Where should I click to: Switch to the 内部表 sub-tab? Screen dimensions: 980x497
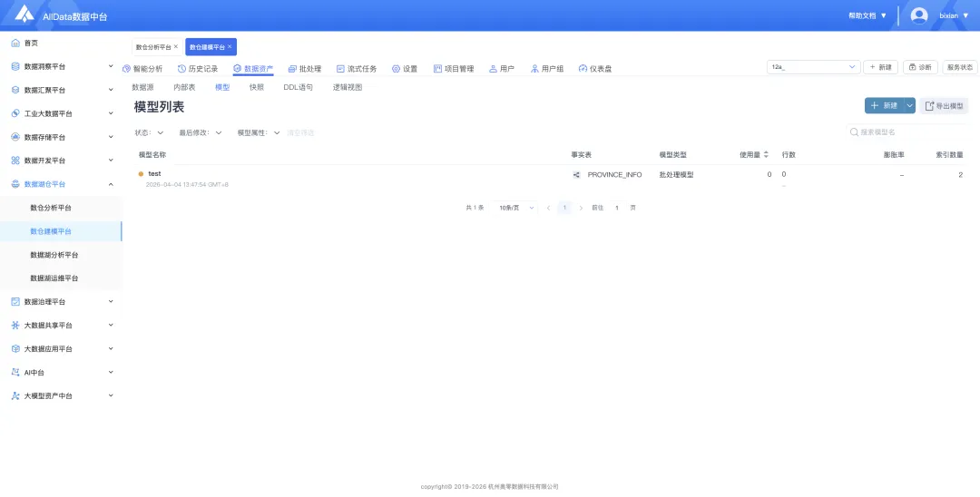(184, 87)
